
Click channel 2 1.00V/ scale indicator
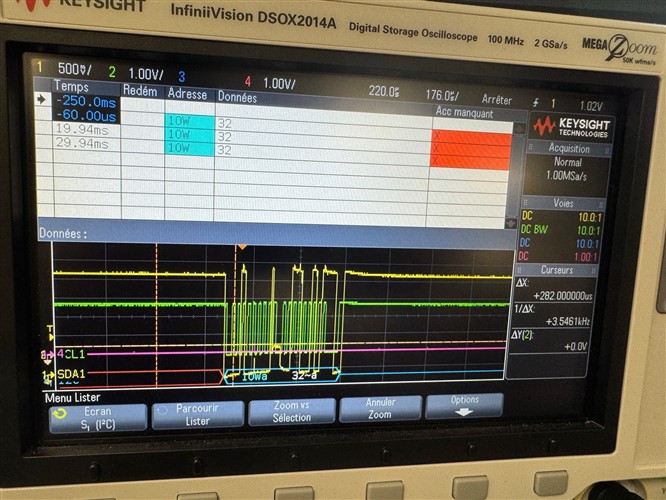[146, 74]
